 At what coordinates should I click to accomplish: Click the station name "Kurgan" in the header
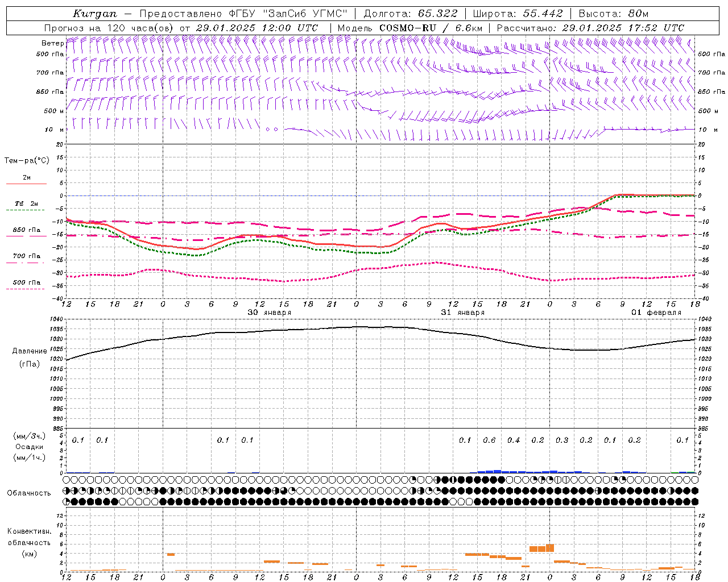pyautogui.click(x=95, y=14)
